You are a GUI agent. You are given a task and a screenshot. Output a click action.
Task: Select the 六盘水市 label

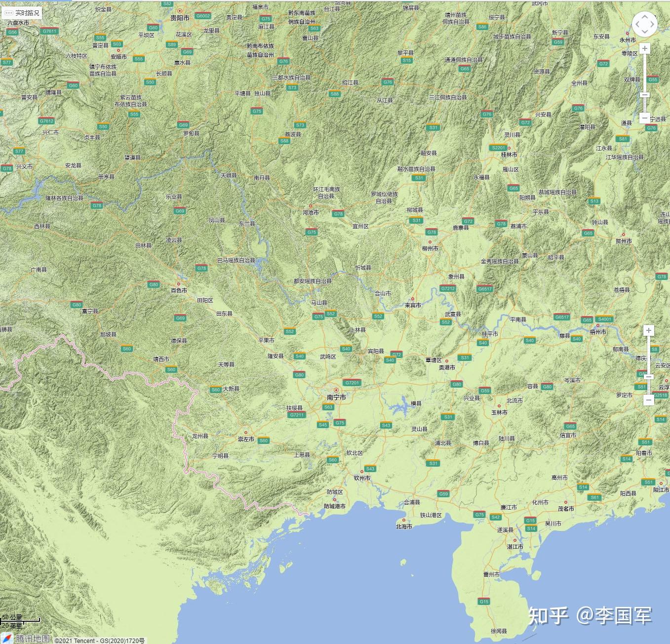tap(18, 23)
